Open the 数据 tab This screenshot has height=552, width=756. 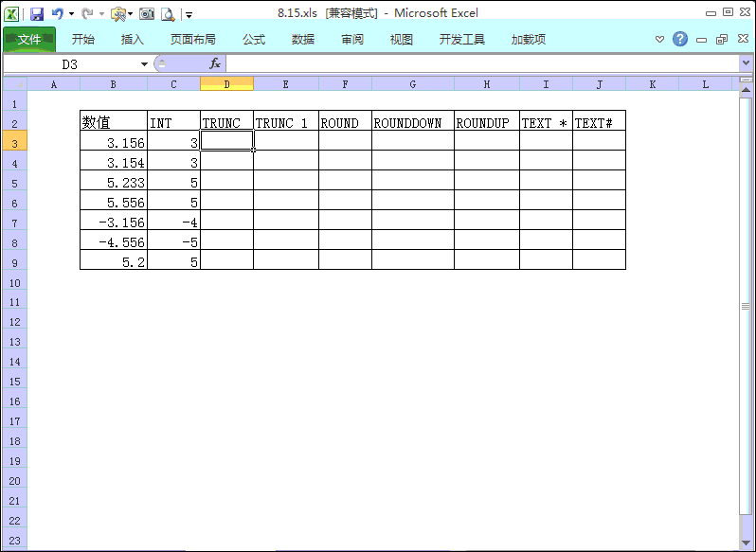[x=303, y=40]
